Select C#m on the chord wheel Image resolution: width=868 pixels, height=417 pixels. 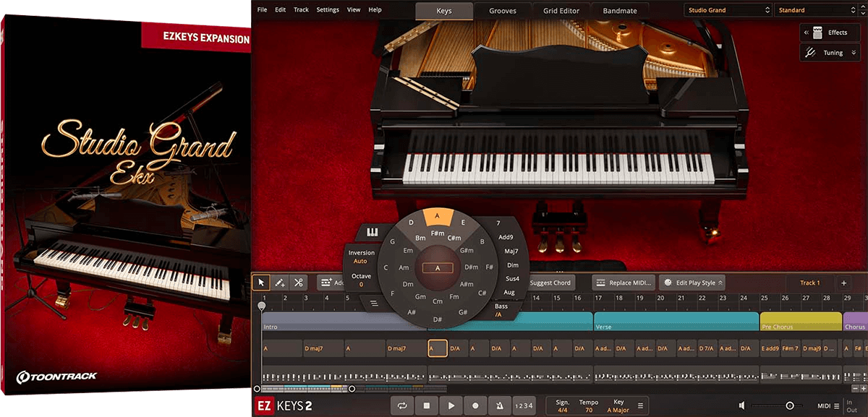click(454, 238)
